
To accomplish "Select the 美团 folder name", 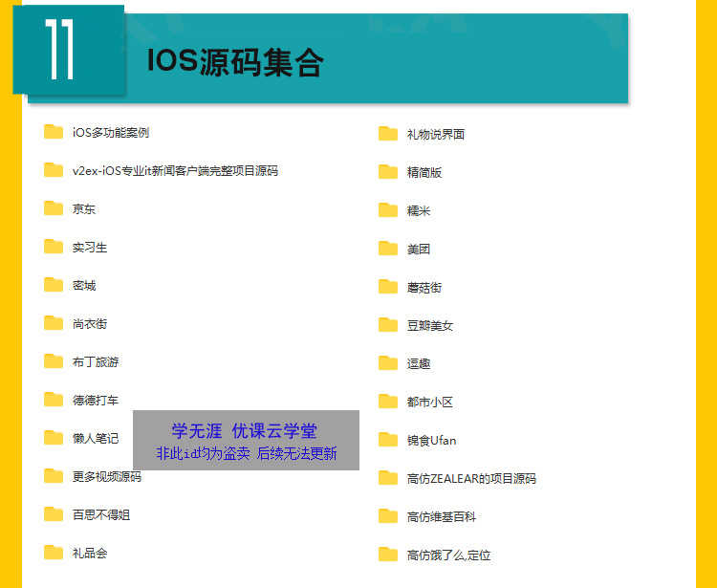I will coord(419,250).
